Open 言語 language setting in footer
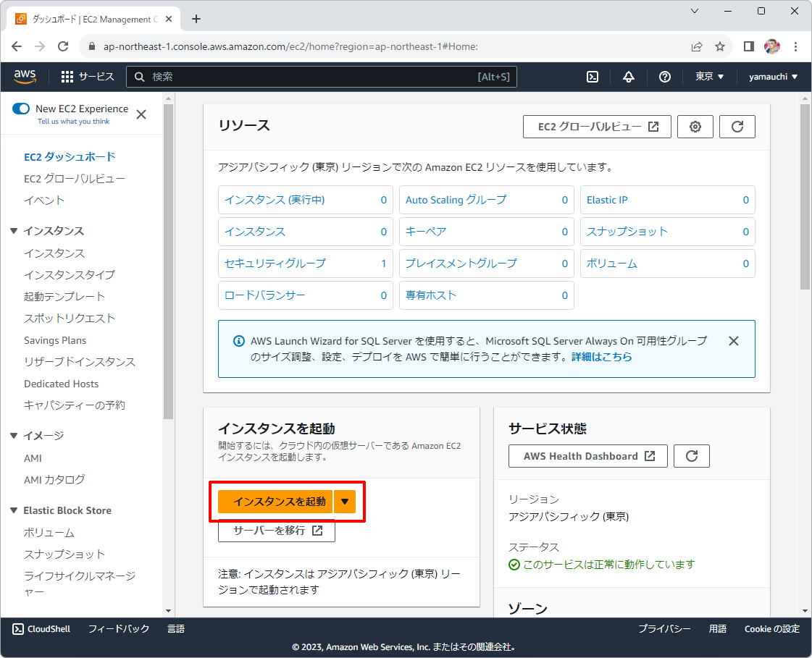 (x=176, y=629)
